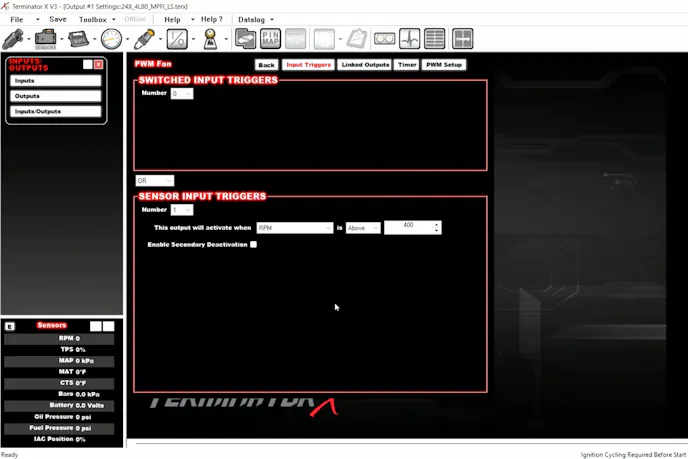Open the Above condition dropdown
The width and height of the screenshot is (688, 459).
pyautogui.click(x=363, y=228)
